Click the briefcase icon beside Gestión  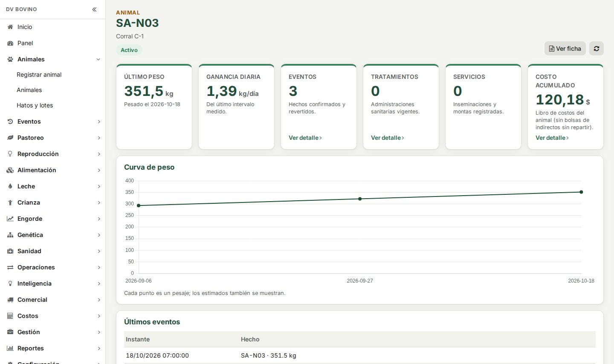pos(10,332)
